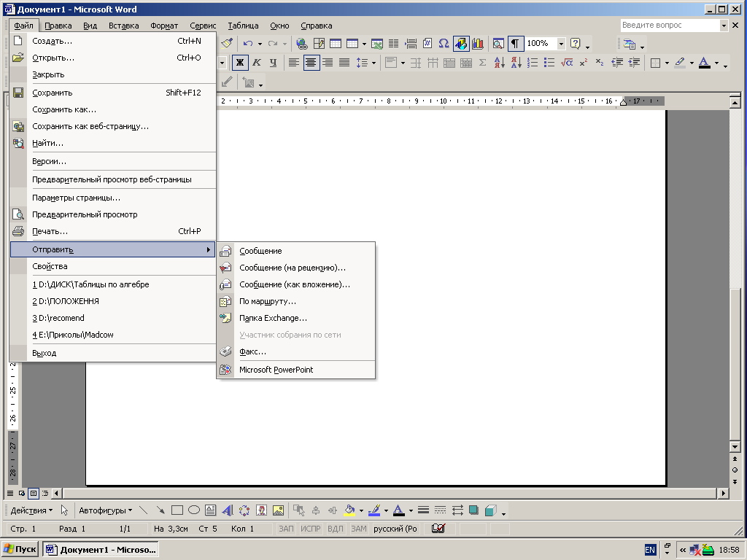Click the Insert Table icon
747x560 pixels.
[336, 44]
